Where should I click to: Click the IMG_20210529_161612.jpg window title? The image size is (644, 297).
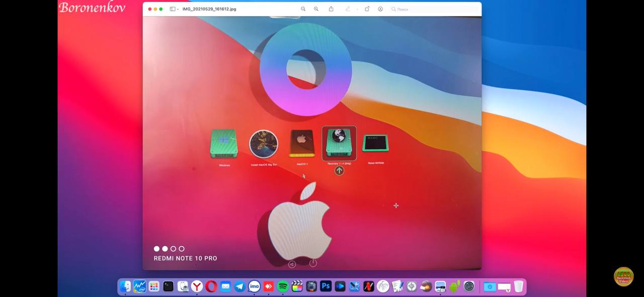209,9
